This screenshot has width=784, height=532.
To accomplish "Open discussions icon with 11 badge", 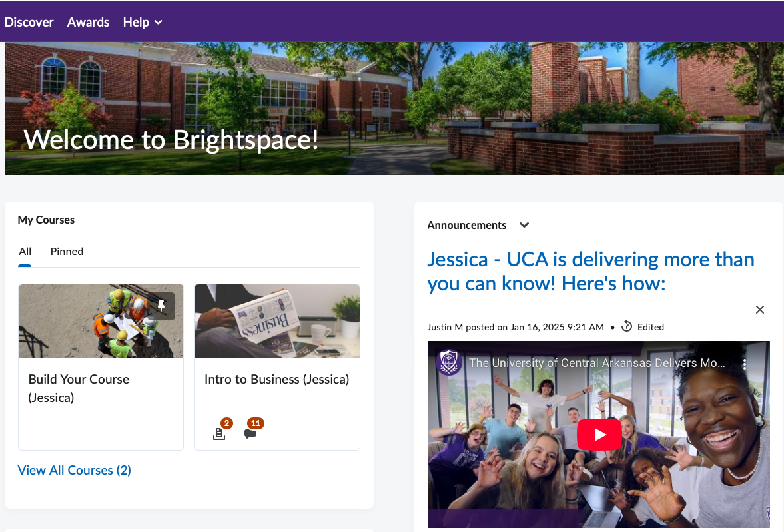I will [x=250, y=433].
